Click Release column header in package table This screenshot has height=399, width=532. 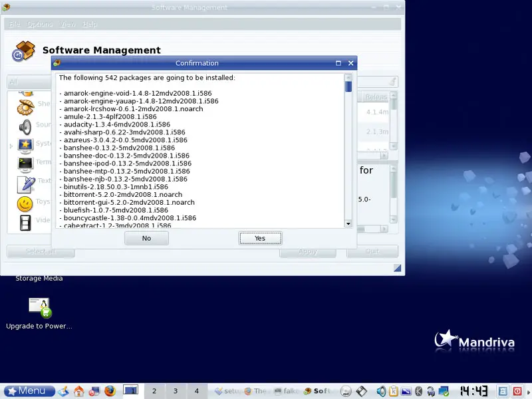376,97
